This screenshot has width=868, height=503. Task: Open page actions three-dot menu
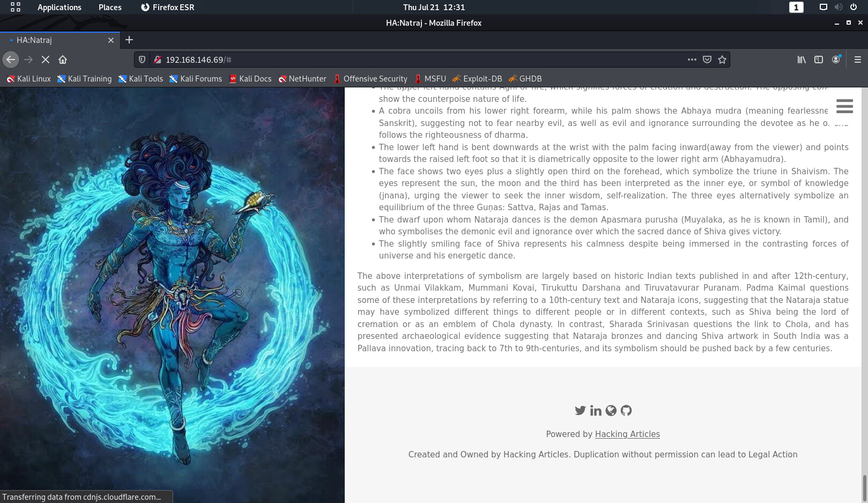692,60
